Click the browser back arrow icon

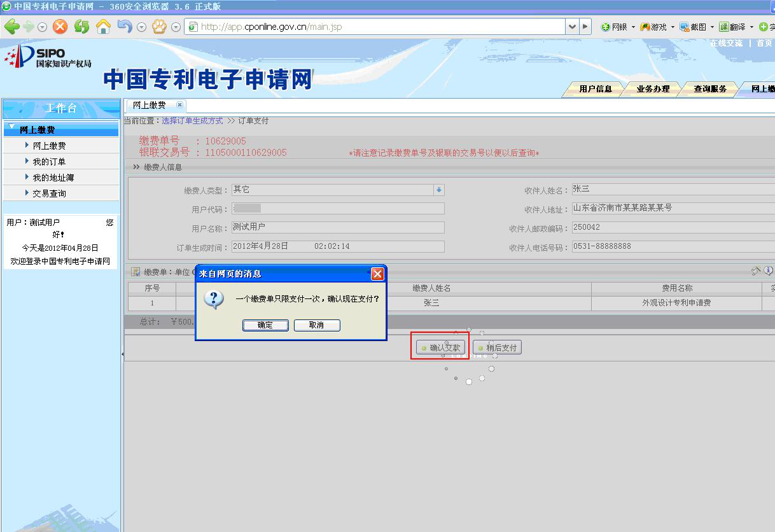(11, 27)
